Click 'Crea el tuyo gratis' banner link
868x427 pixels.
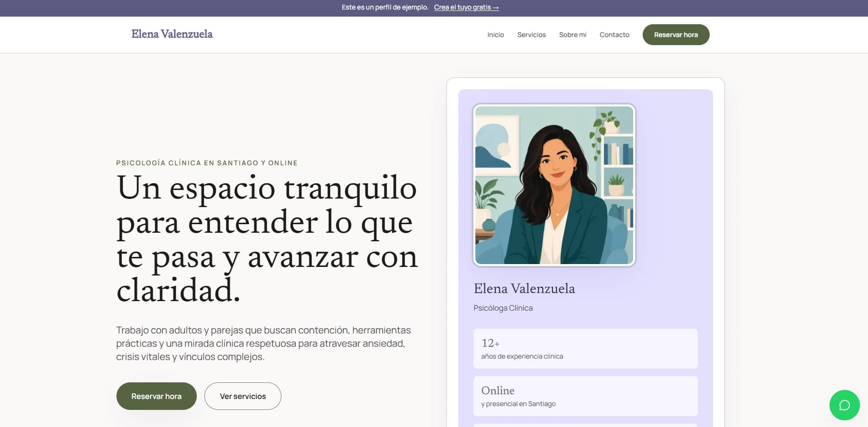pos(466,8)
